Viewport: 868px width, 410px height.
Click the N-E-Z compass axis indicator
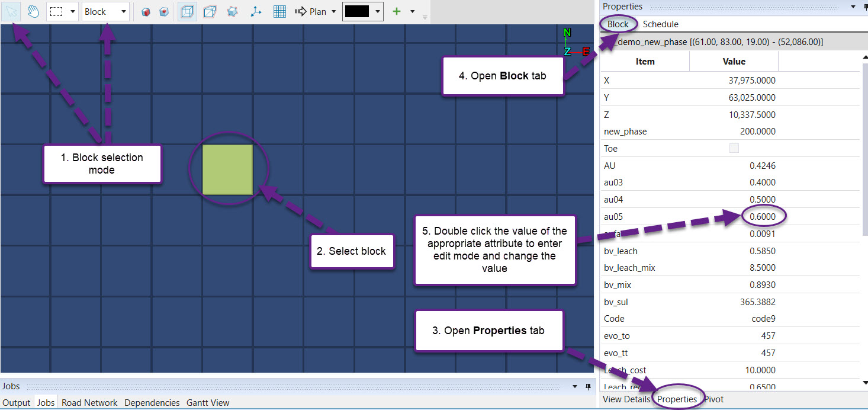click(576, 43)
